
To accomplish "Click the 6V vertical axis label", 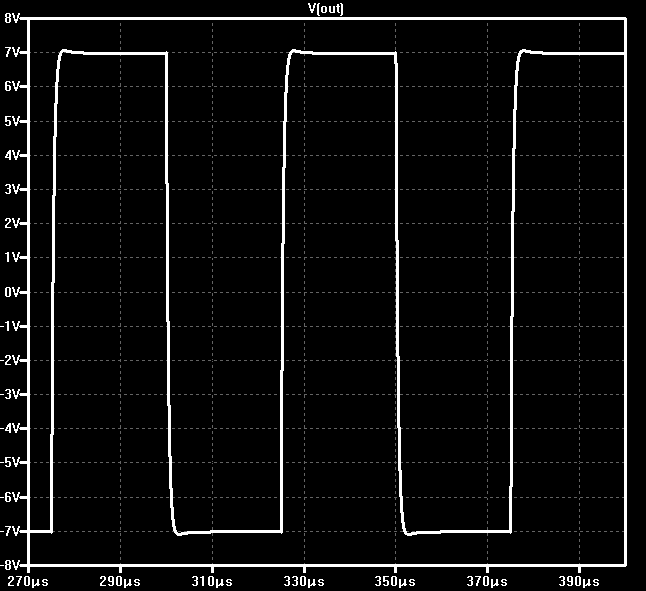I will click(x=11, y=86).
